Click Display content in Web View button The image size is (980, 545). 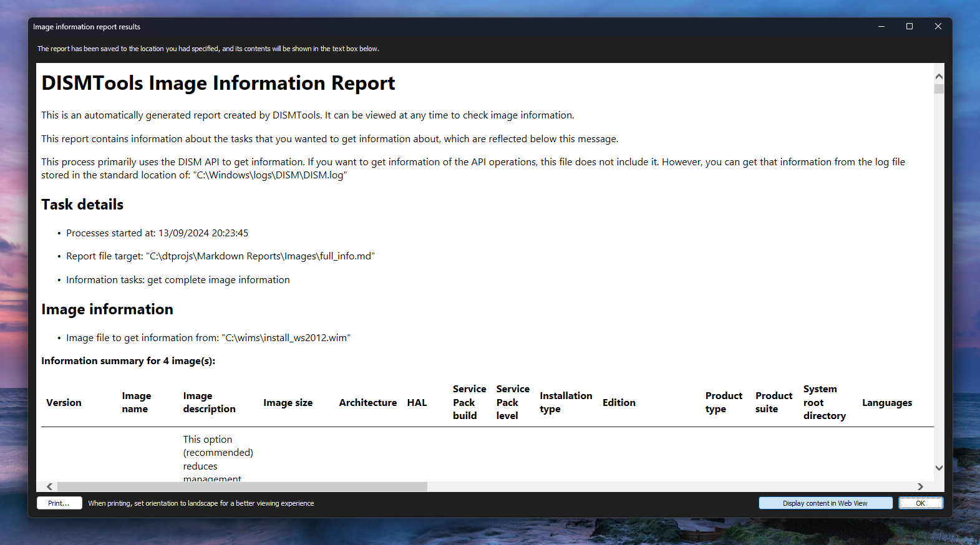825,503
